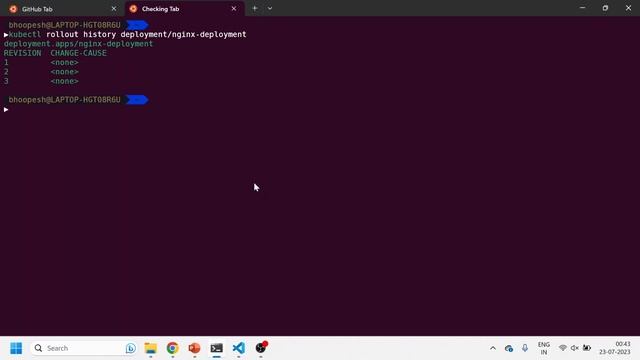Open PowerPoint from taskbar

(x=195, y=348)
